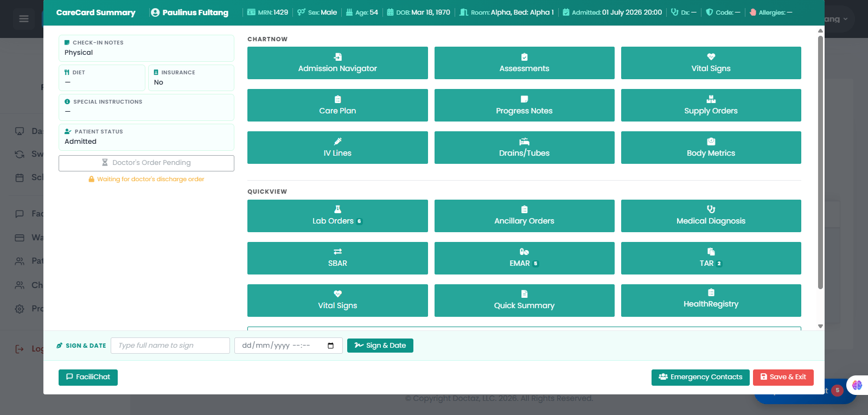The width and height of the screenshot is (868, 415).
Task: Open the IV Lines tile
Action: 337,148
